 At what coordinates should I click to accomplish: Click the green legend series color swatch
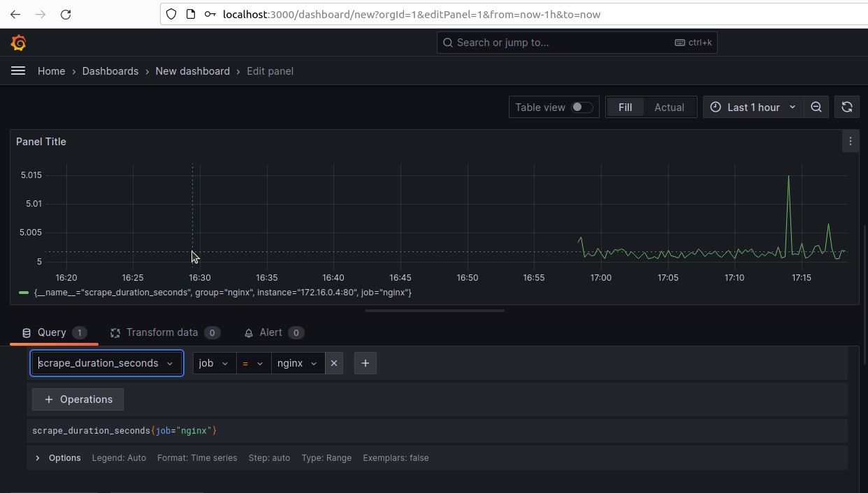24,293
